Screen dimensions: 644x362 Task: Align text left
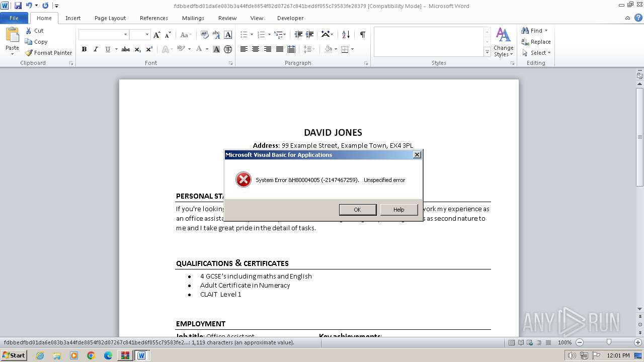click(244, 49)
